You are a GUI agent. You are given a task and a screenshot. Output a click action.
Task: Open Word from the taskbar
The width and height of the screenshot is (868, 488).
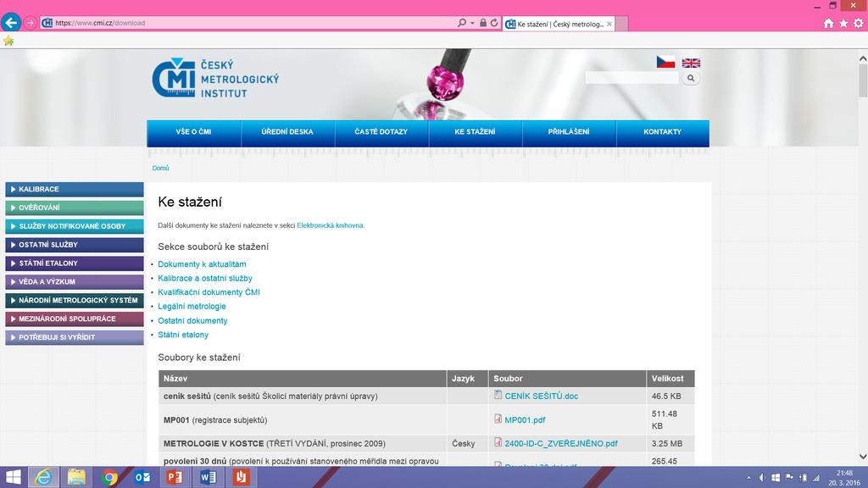pos(209,477)
